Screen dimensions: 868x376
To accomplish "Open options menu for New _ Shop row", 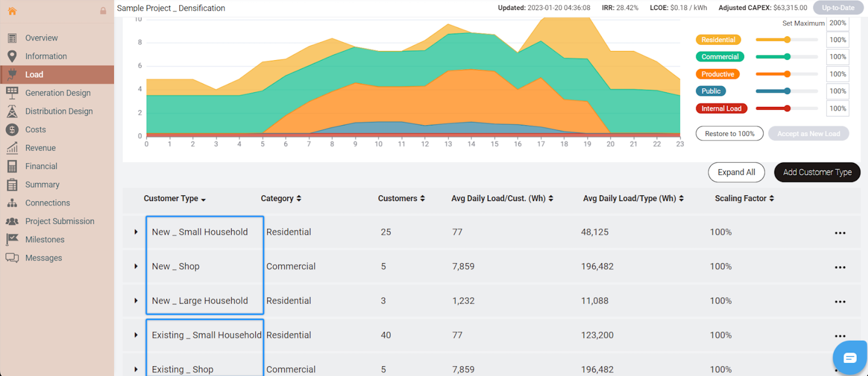I will 840,267.
